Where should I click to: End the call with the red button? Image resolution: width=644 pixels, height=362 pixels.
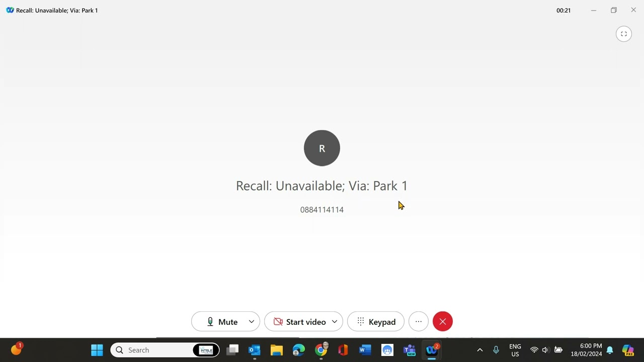click(x=443, y=322)
